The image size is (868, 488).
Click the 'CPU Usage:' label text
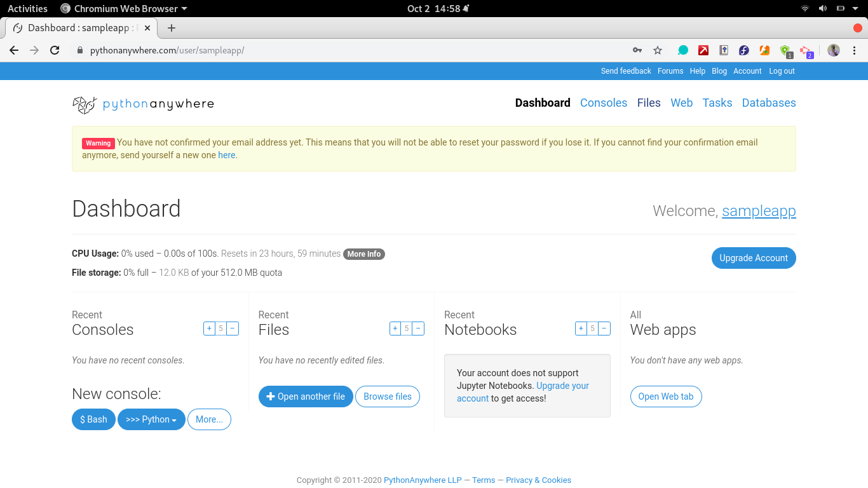[x=95, y=254]
